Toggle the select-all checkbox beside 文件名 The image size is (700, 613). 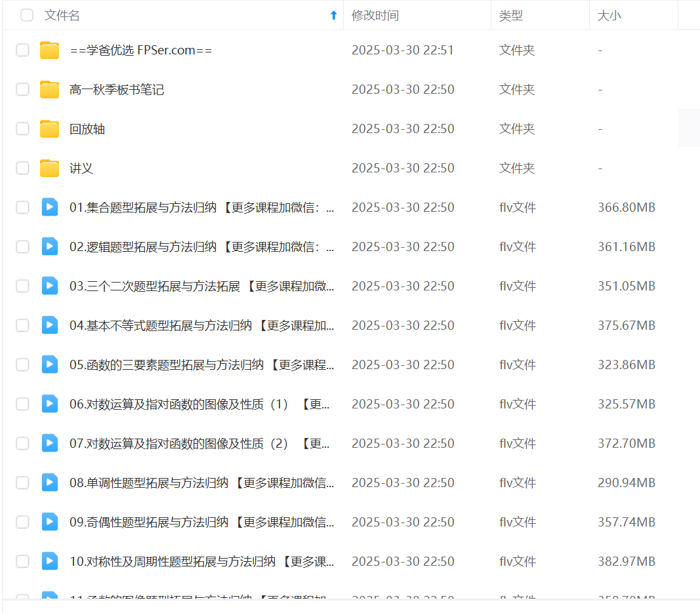[27, 15]
